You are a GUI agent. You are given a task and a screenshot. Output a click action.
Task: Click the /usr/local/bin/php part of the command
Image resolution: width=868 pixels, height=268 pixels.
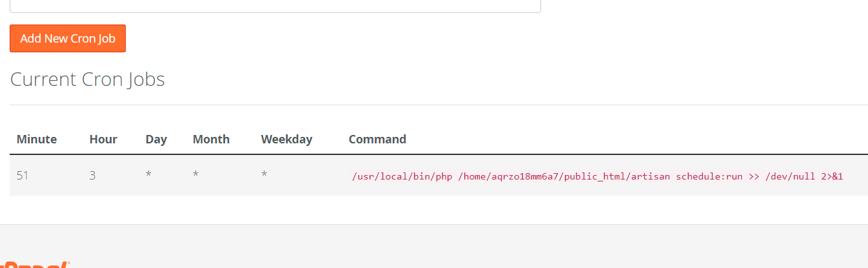(402, 176)
